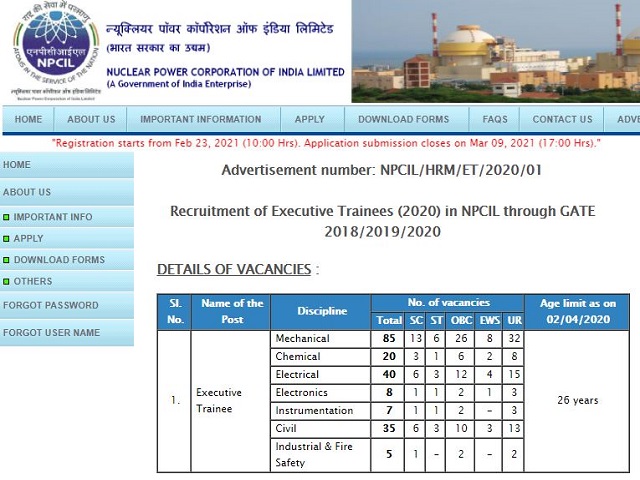Click the Recruitment of Executive Trainees heading
The height and width of the screenshot is (480, 640).
(382, 221)
